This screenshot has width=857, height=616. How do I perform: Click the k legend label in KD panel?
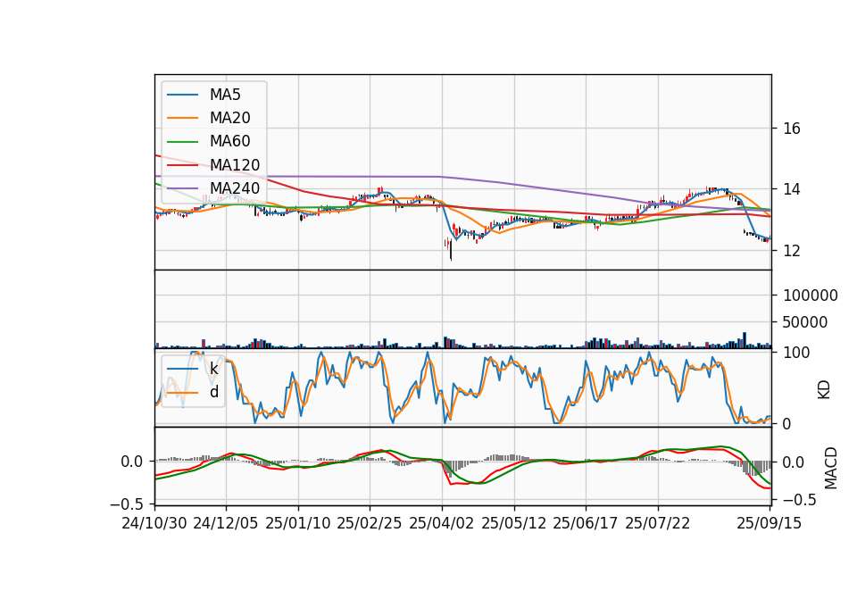pos(213,369)
